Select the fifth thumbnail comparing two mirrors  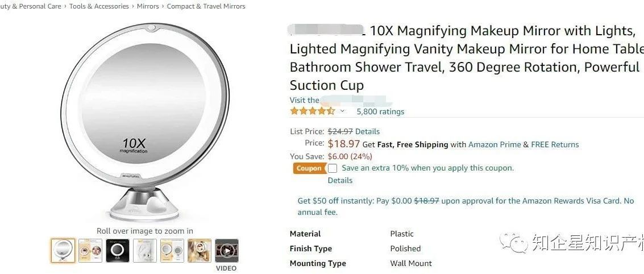point(172,251)
